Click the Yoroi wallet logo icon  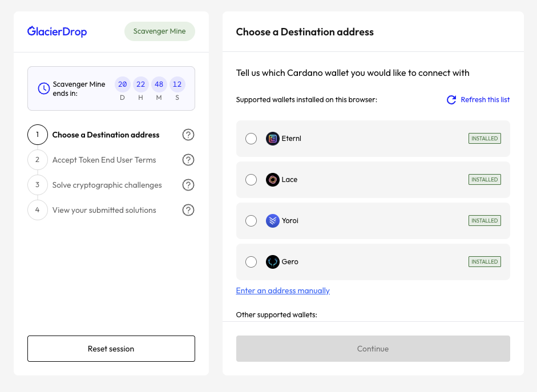coord(273,221)
